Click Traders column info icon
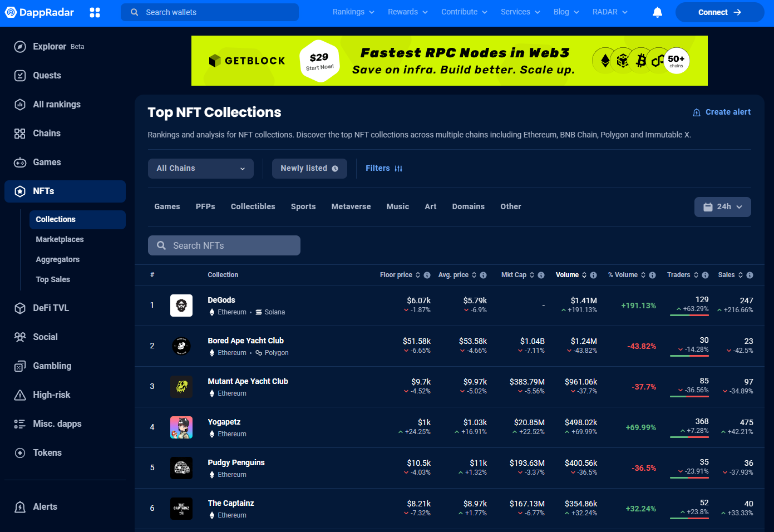This screenshot has height=532, width=774. (x=705, y=275)
